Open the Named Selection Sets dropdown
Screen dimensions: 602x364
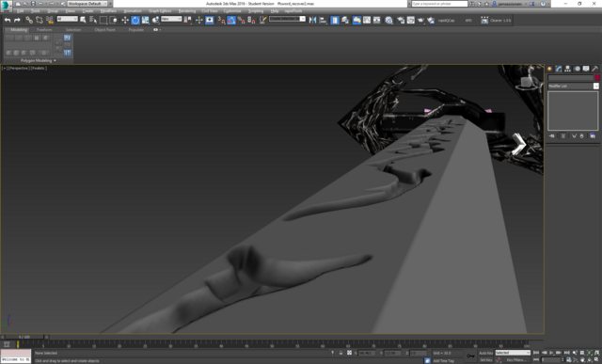pos(287,19)
